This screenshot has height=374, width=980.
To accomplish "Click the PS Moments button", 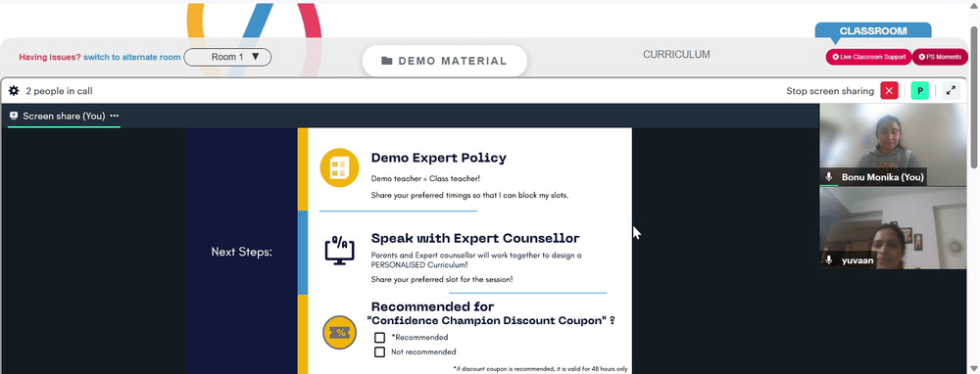I will click(x=940, y=57).
